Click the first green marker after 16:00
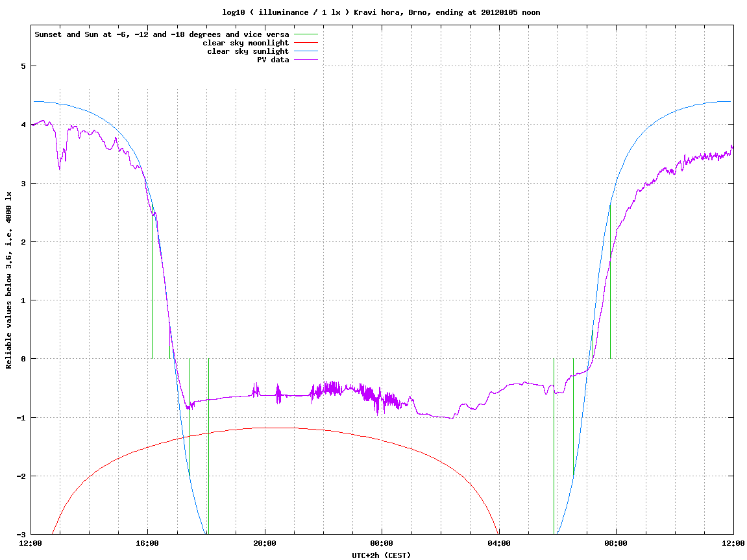 pyautogui.click(x=152, y=281)
